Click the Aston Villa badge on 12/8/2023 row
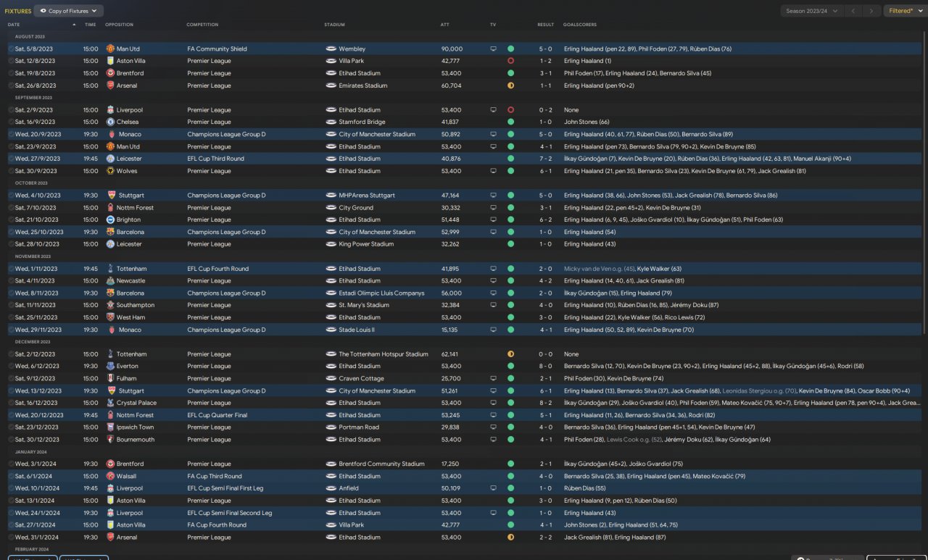928x560 pixels. point(110,61)
